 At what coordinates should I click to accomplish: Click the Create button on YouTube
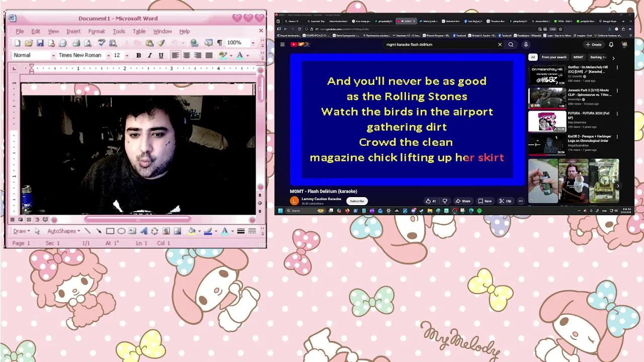594,45
